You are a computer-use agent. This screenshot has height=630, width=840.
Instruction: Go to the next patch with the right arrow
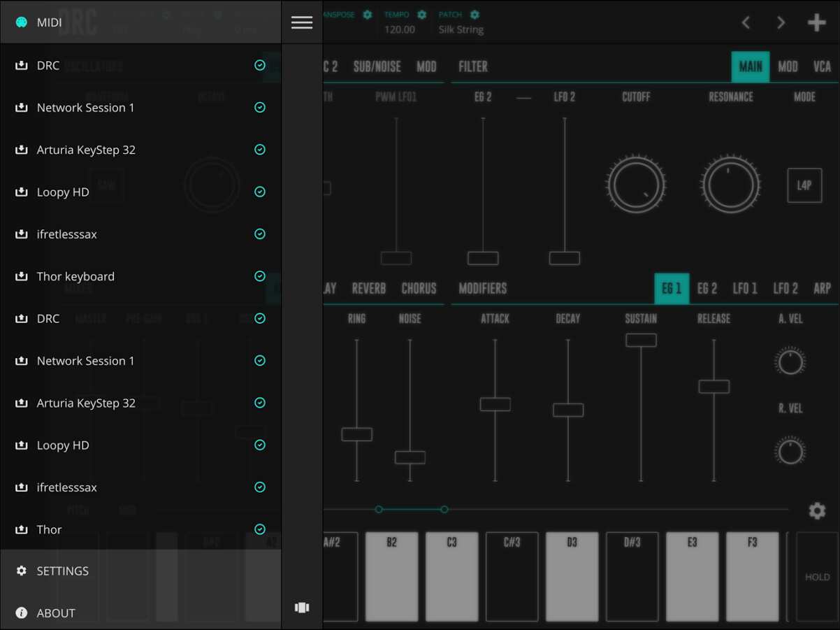(781, 22)
